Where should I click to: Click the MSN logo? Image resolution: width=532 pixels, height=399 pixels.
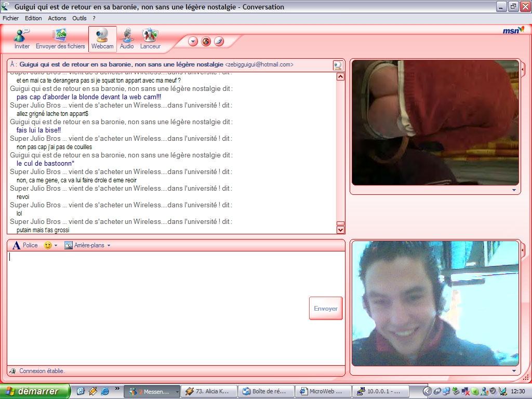pos(513,31)
